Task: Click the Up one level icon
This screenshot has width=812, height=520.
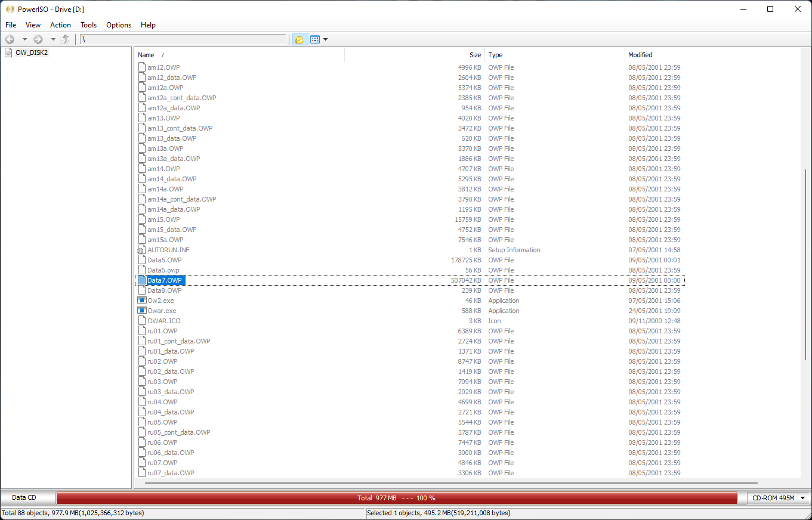Action: 66,39
